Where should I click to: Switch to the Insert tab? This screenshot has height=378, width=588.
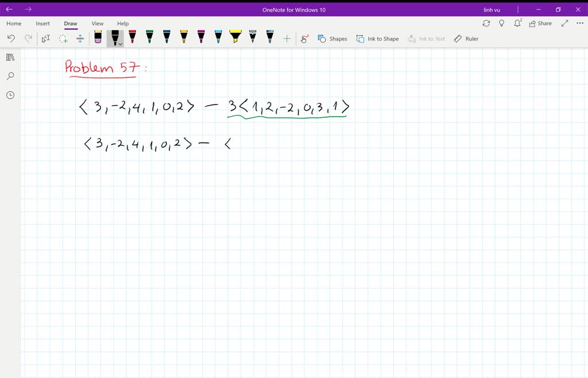tap(42, 23)
